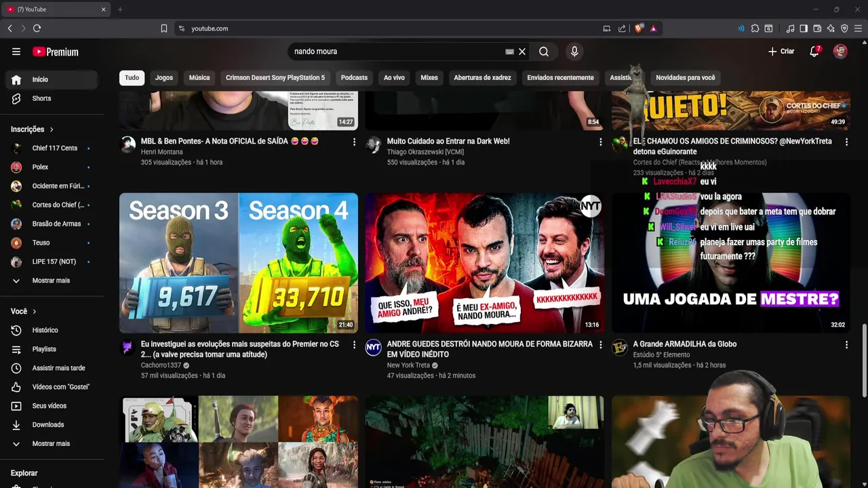Open options for A Grande ARMADILHA video

pos(846,345)
